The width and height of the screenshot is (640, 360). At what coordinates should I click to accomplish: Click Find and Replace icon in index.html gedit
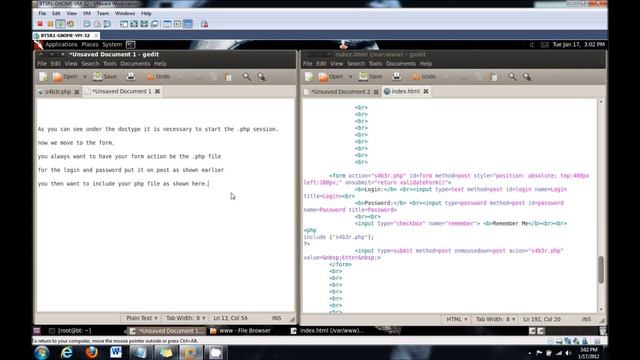(527, 76)
